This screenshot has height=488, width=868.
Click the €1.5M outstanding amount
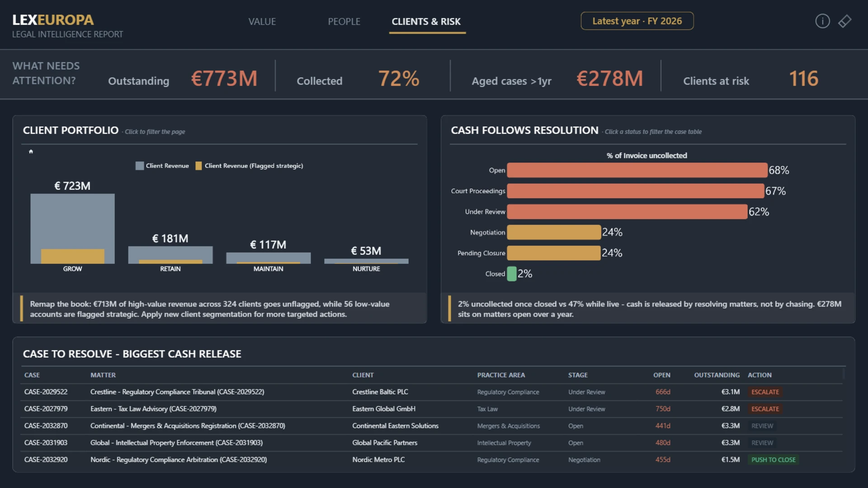point(731,460)
